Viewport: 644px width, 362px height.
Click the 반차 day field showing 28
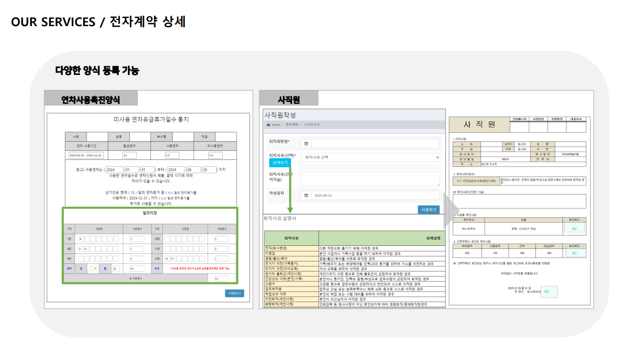pos(116,268)
